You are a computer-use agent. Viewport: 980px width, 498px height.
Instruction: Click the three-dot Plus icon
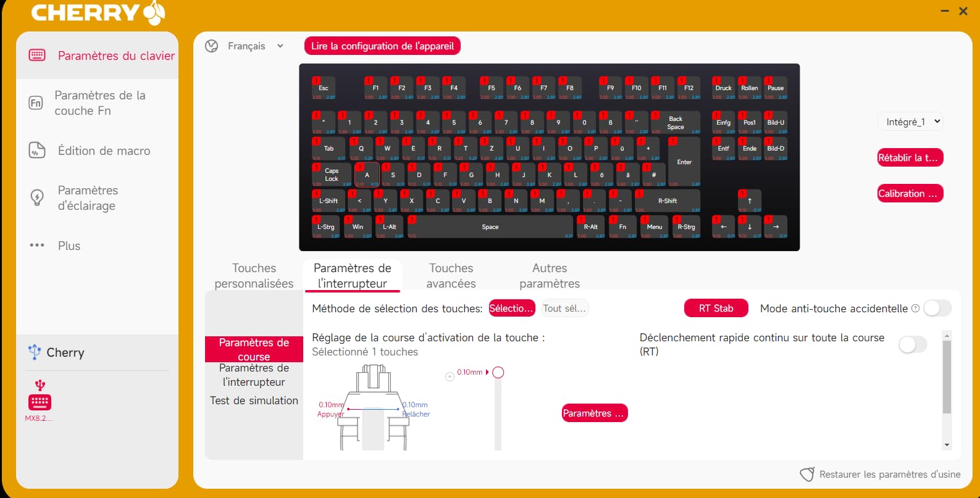coord(37,246)
